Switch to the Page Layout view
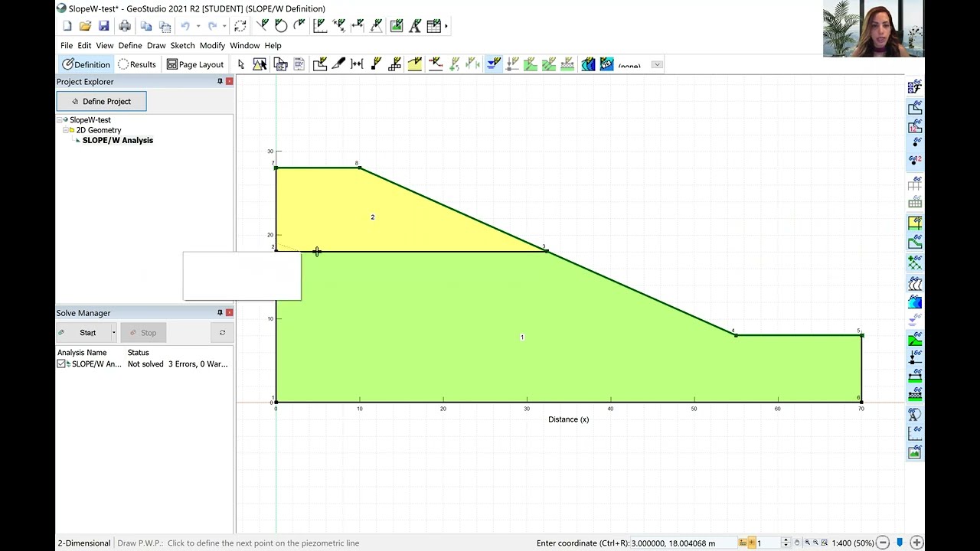This screenshot has height=551, width=980. coord(195,64)
